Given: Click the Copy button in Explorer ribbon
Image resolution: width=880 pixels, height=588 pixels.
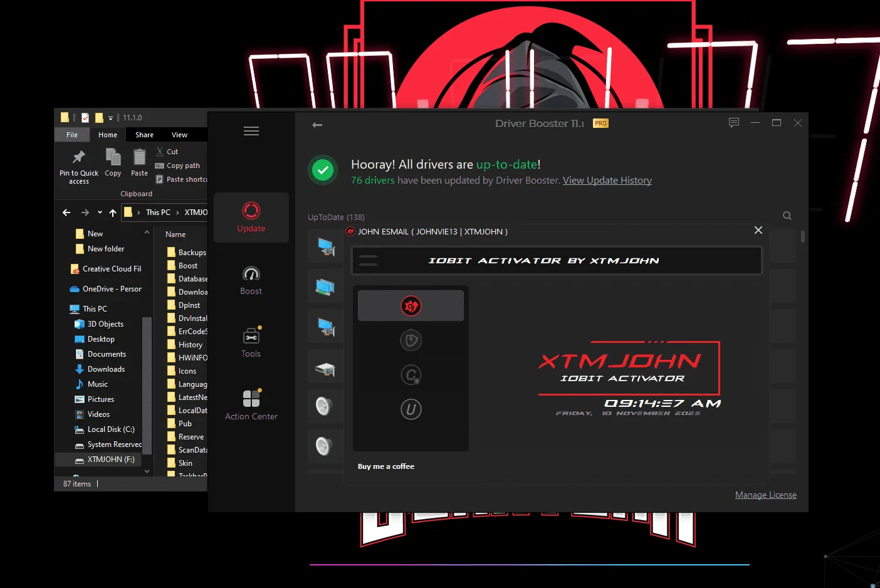Looking at the screenshot, I should click(113, 163).
